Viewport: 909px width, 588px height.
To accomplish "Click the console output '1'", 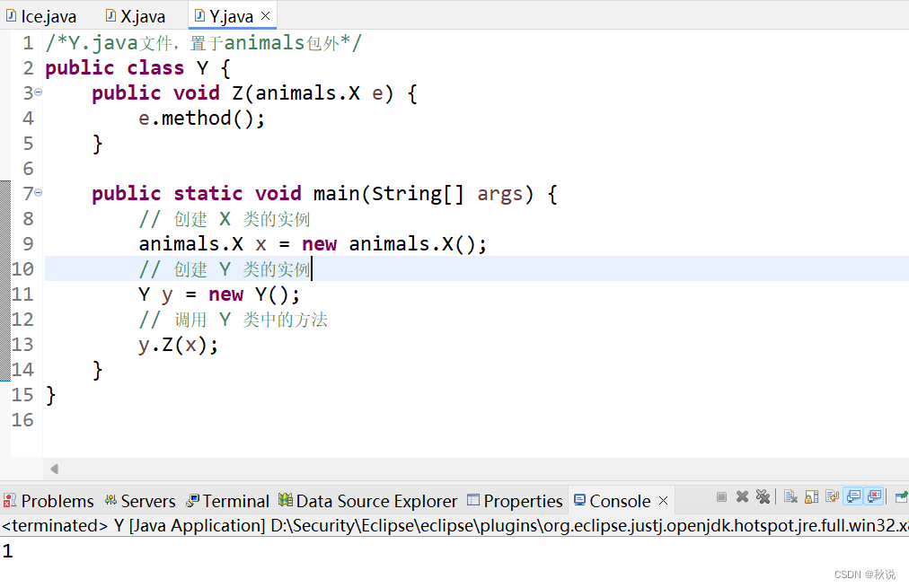I will (7, 551).
